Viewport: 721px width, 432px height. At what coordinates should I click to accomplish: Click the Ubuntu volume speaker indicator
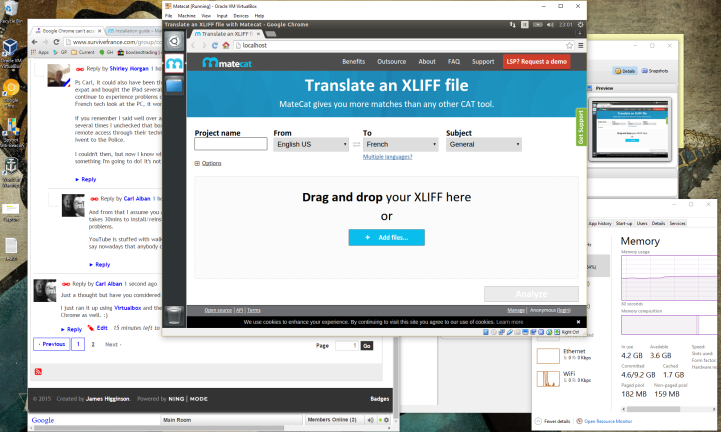pos(550,24)
